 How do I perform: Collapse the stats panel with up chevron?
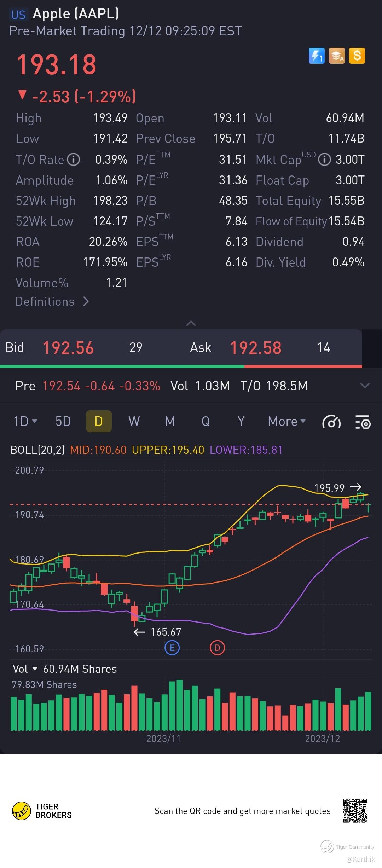click(191, 323)
